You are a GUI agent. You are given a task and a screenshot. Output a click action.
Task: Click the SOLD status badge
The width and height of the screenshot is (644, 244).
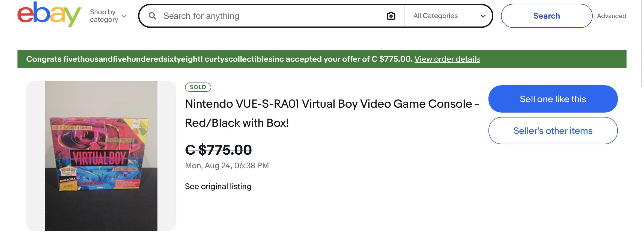tap(198, 87)
